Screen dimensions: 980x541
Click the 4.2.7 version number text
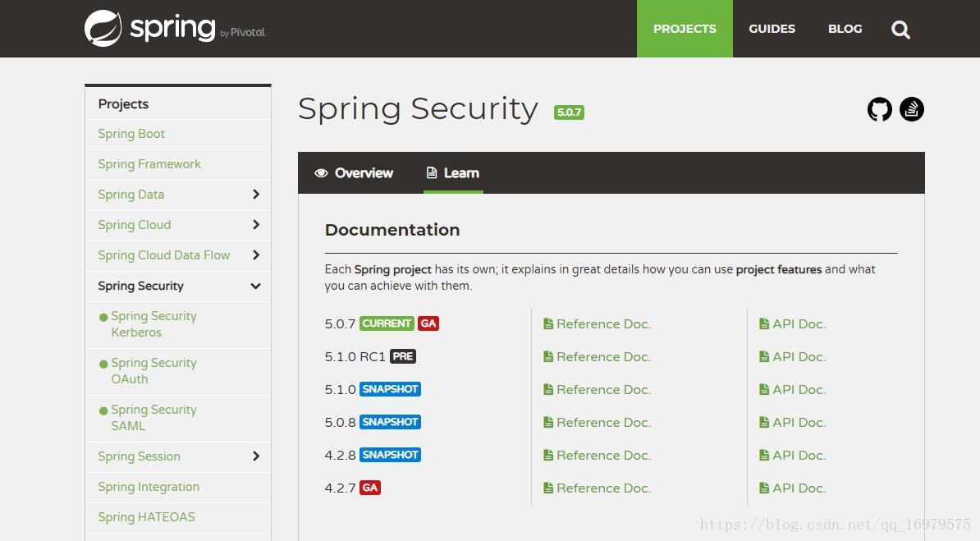coord(340,488)
